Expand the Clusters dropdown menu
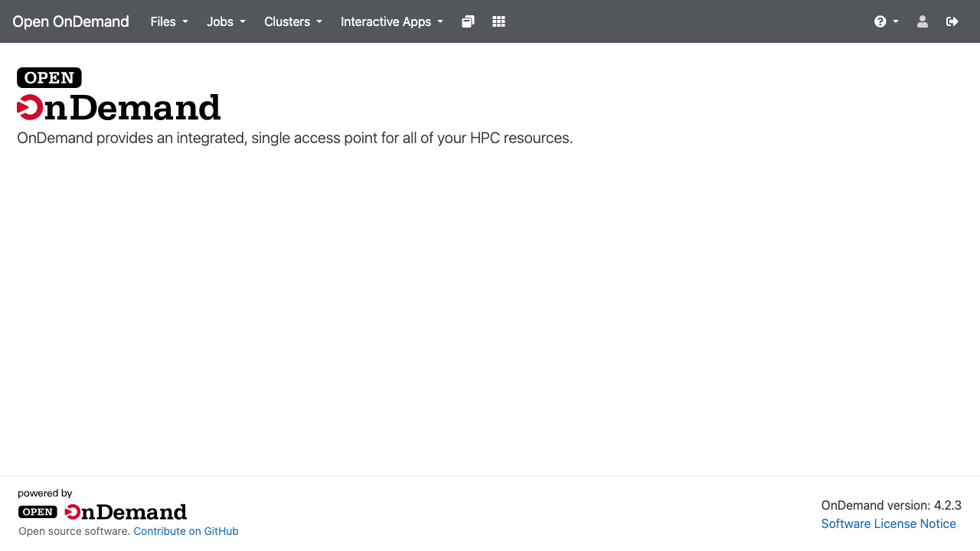 click(x=293, y=21)
